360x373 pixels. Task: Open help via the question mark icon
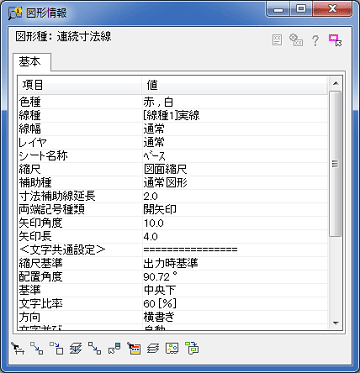point(315,40)
